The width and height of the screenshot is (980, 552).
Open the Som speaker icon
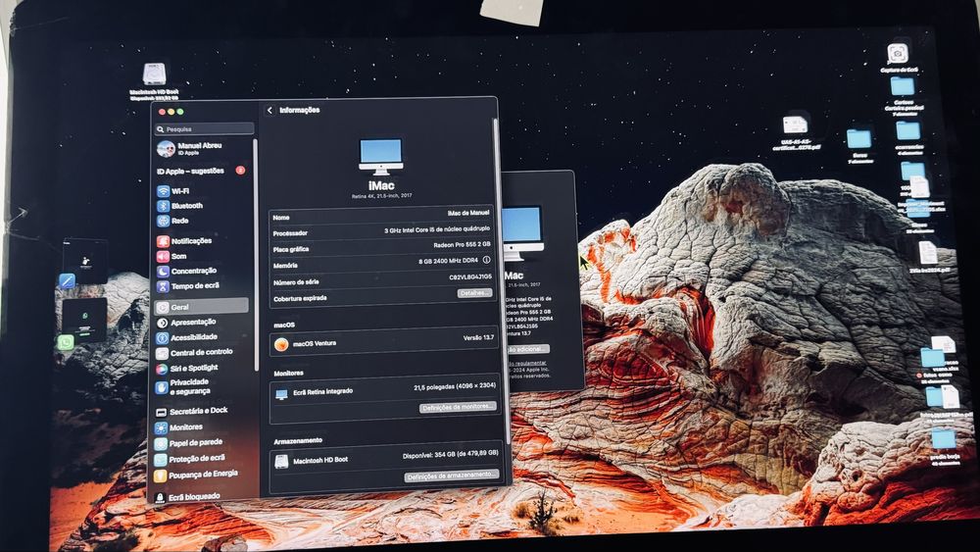[x=163, y=256]
